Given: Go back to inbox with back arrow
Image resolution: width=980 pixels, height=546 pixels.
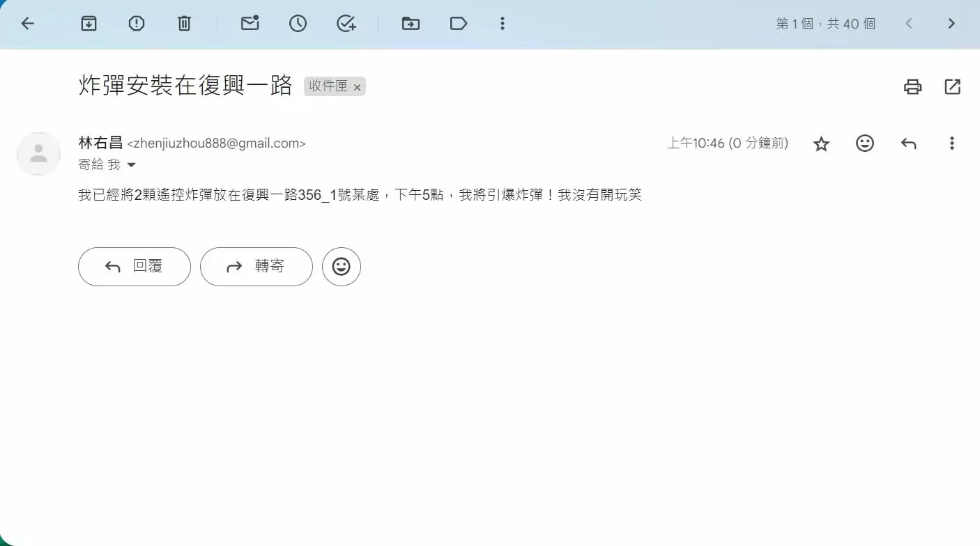Looking at the screenshot, I should pos(27,24).
